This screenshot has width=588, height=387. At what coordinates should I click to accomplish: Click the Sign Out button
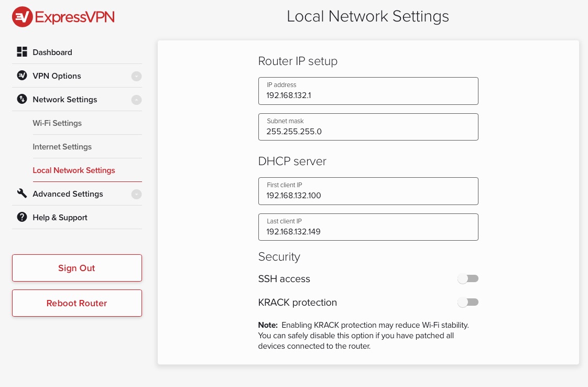tap(77, 268)
